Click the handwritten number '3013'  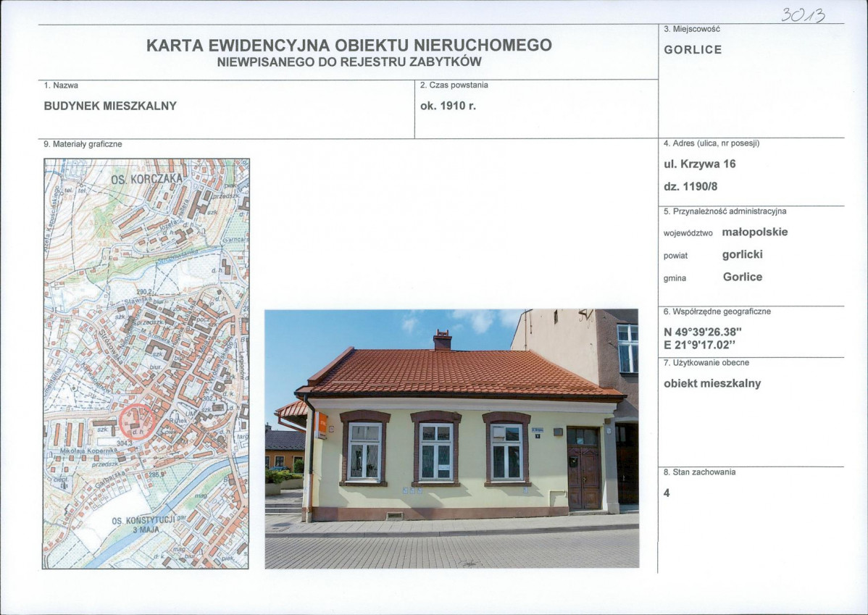coord(803,14)
